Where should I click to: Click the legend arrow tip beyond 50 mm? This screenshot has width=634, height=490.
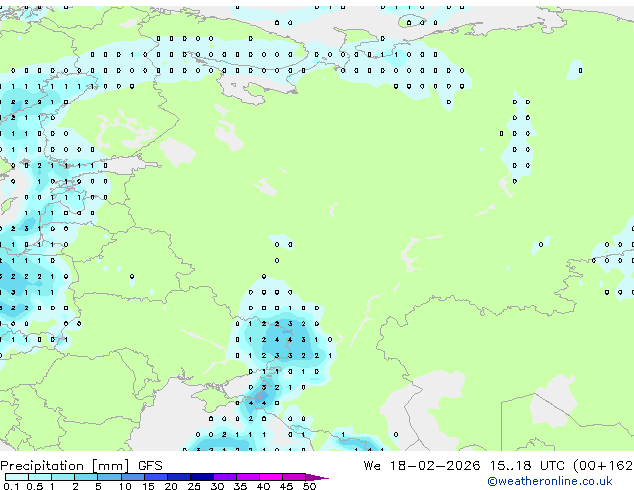coord(317,478)
